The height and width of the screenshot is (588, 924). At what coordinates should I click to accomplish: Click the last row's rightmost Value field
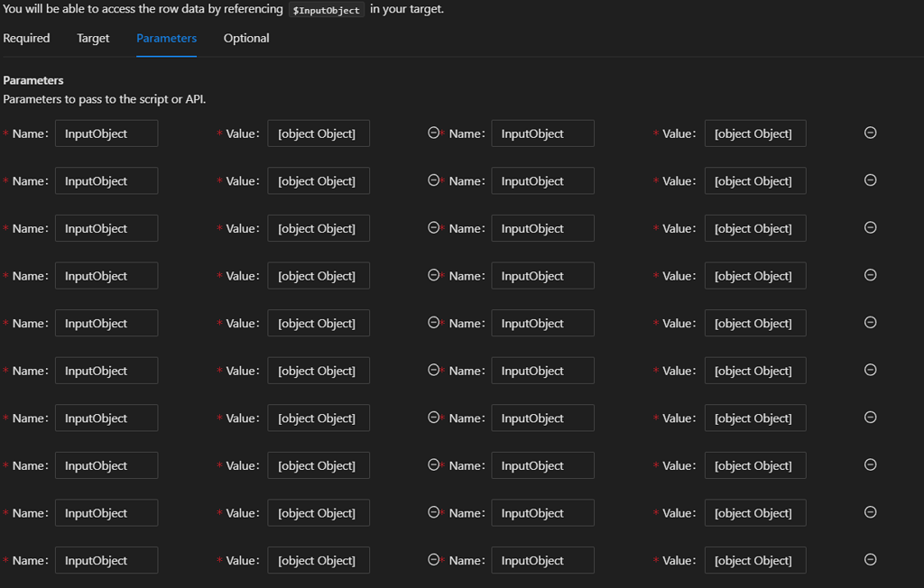point(754,560)
